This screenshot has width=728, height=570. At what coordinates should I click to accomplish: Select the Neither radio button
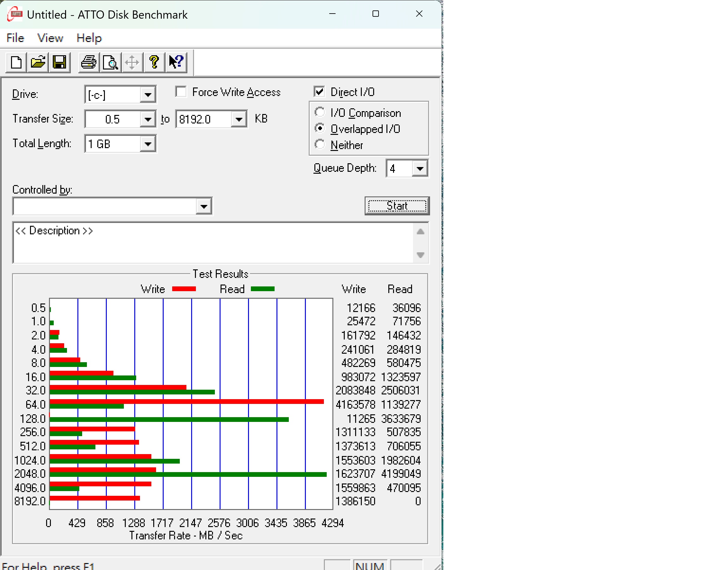[x=319, y=145]
